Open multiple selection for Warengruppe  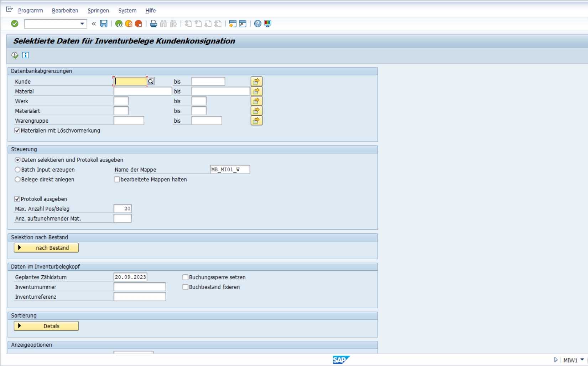point(256,121)
